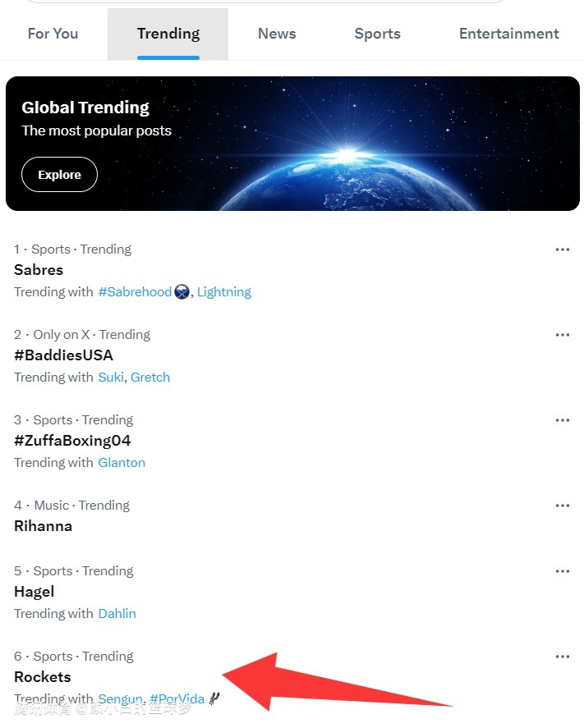
Task: Switch to the For You tab
Action: [53, 34]
